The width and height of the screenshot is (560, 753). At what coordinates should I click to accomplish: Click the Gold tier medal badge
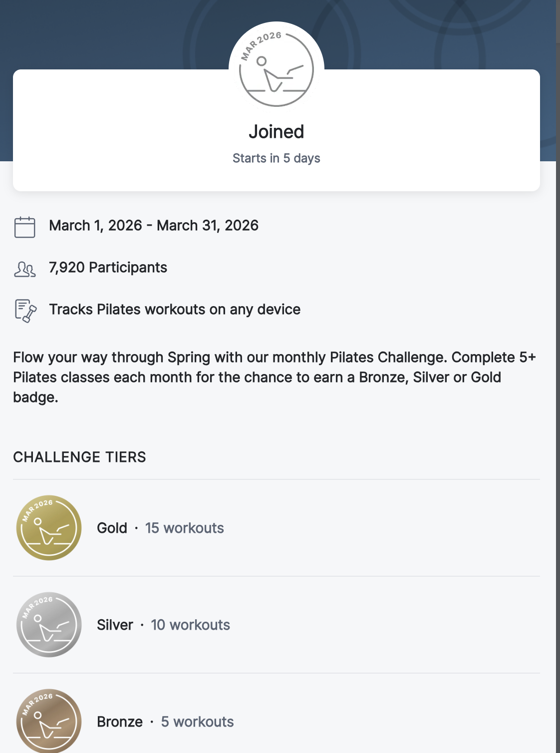point(48,528)
